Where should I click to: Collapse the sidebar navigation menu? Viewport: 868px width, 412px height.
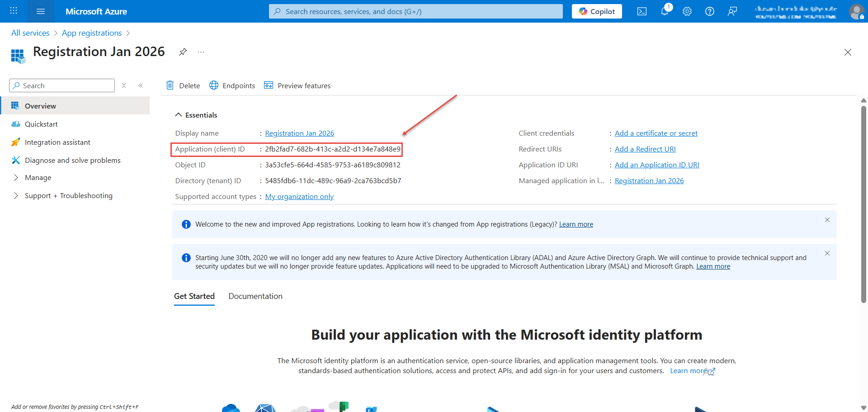coord(141,85)
